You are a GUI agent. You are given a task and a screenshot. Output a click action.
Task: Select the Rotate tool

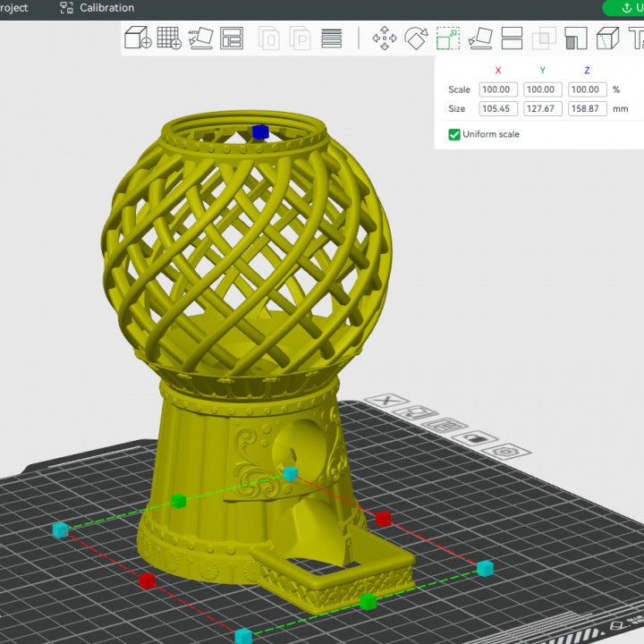click(x=416, y=38)
